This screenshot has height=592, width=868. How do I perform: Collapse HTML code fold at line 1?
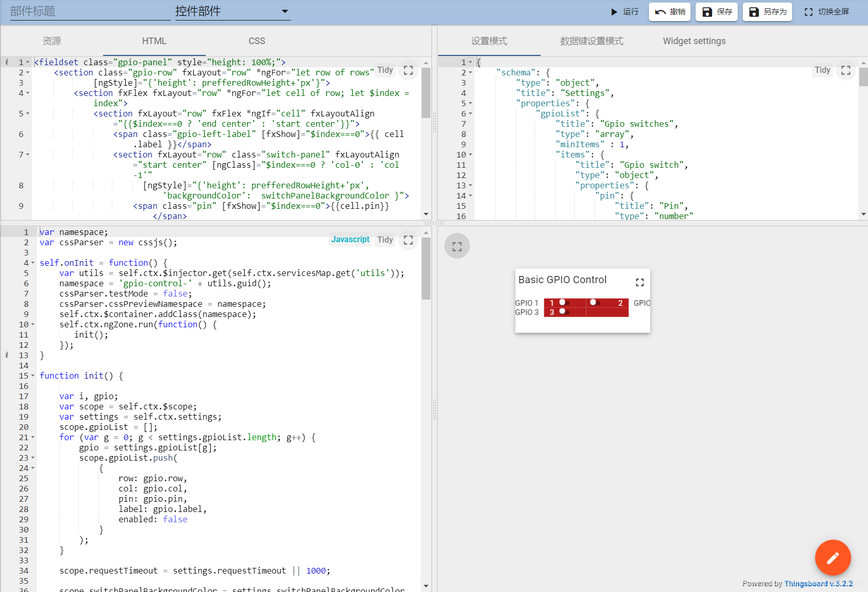point(28,62)
